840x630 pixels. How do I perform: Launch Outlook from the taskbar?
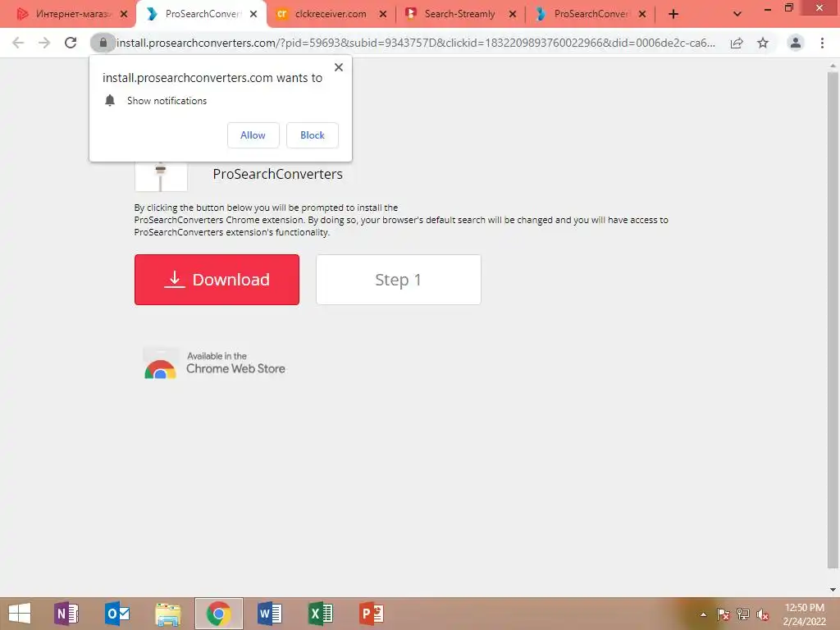117,614
